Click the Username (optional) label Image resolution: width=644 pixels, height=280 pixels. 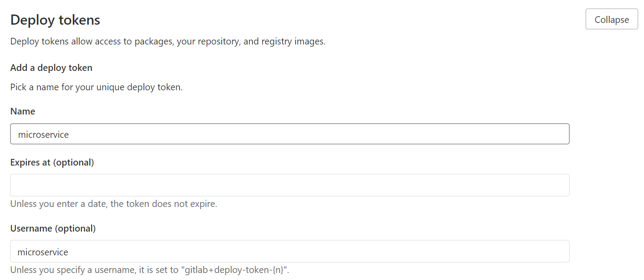point(53,228)
